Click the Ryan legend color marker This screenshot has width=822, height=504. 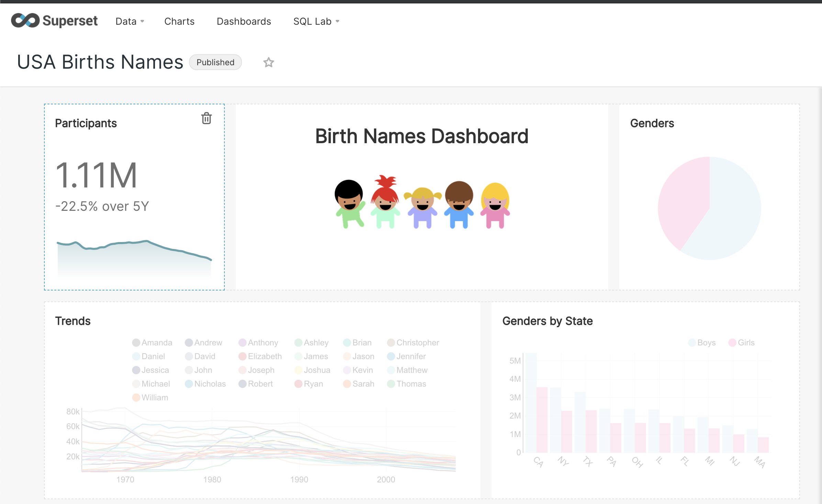point(298,384)
